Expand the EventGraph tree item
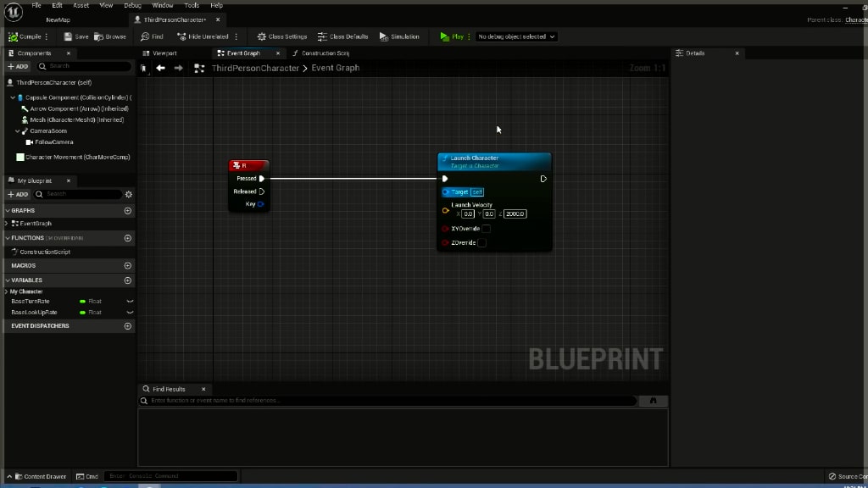The height and width of the screenshot is (488, 868). pyautogui.click(x=7, y=224)
